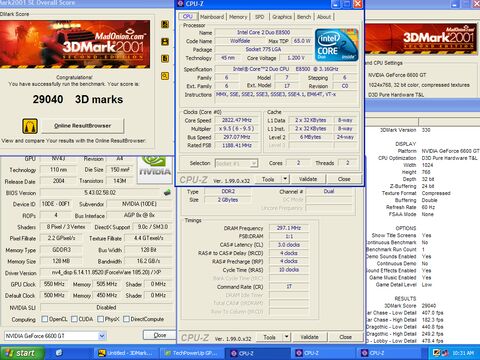Viewport: 480px width, 360px height.
Task: Switch to the Memory tab
Action: coord(238,17)
